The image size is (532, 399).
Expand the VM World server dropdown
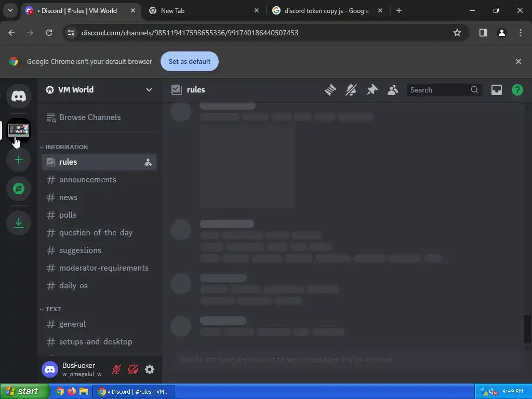tap(149, 90)
